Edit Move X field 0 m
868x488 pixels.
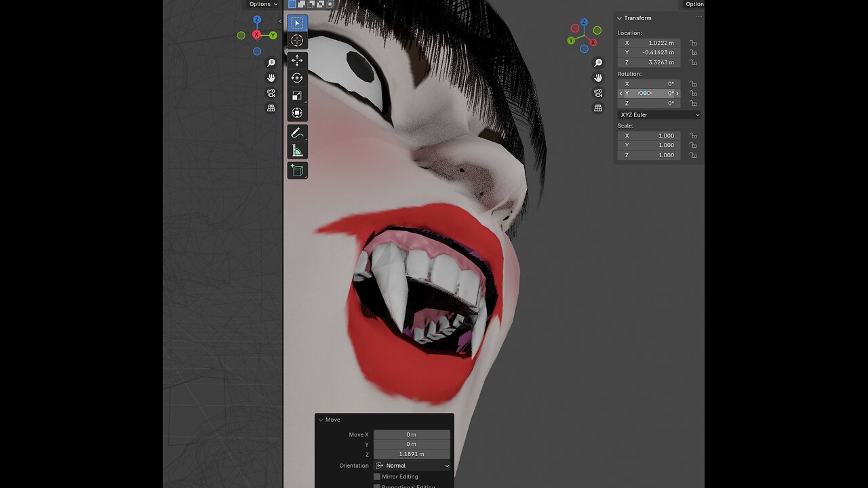(412, 434)
